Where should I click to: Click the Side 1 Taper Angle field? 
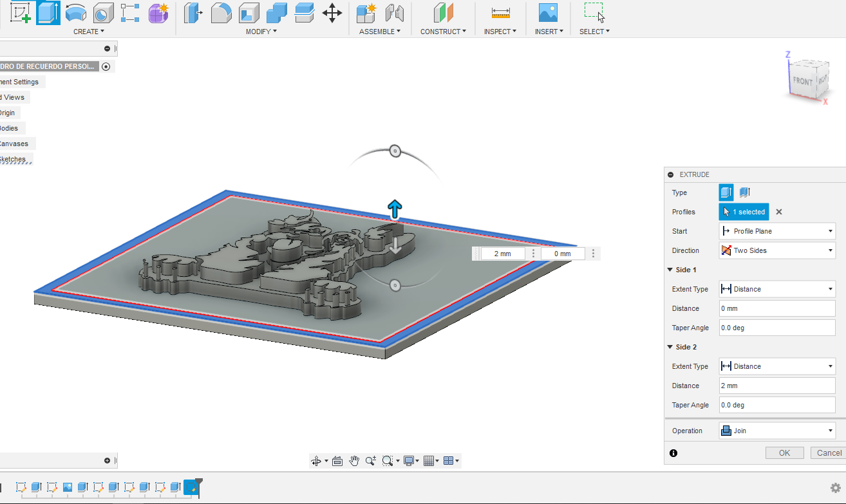777,328
